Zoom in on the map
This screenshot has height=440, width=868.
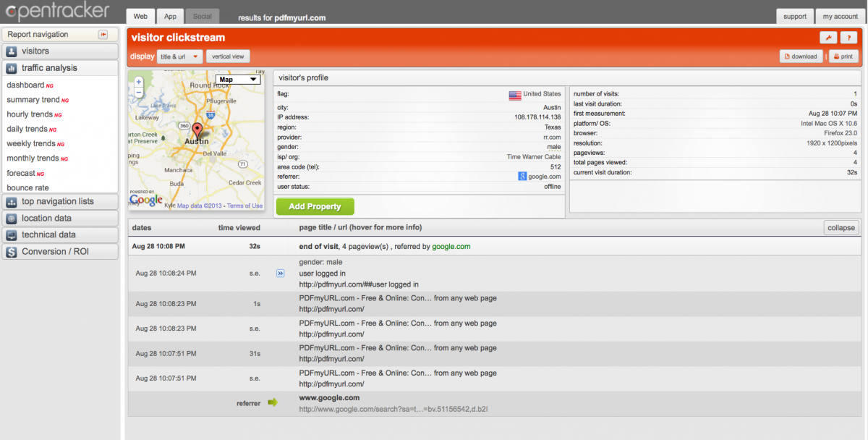coord(138,82)
